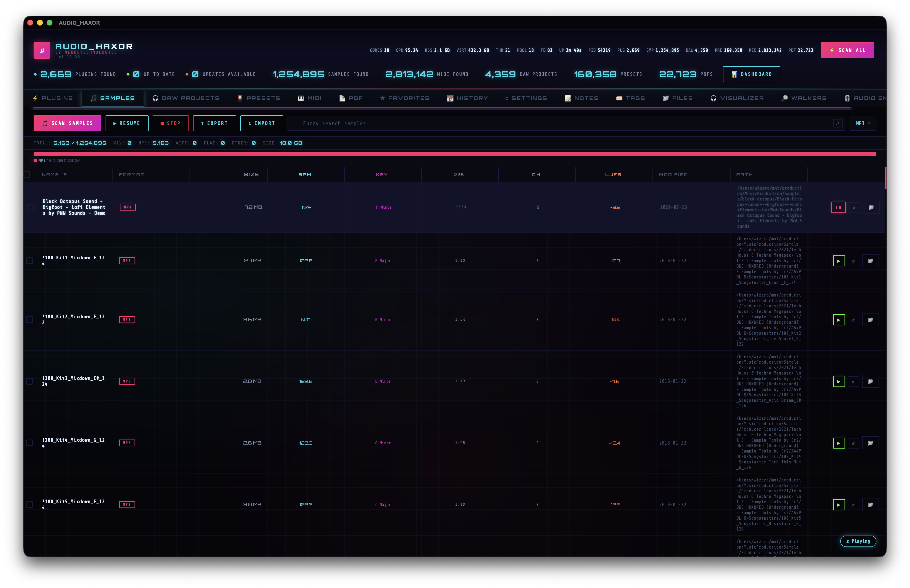Click the Scan Samples button
The height and width of the screenshot is (588, 910).
[x=67, y=123]
